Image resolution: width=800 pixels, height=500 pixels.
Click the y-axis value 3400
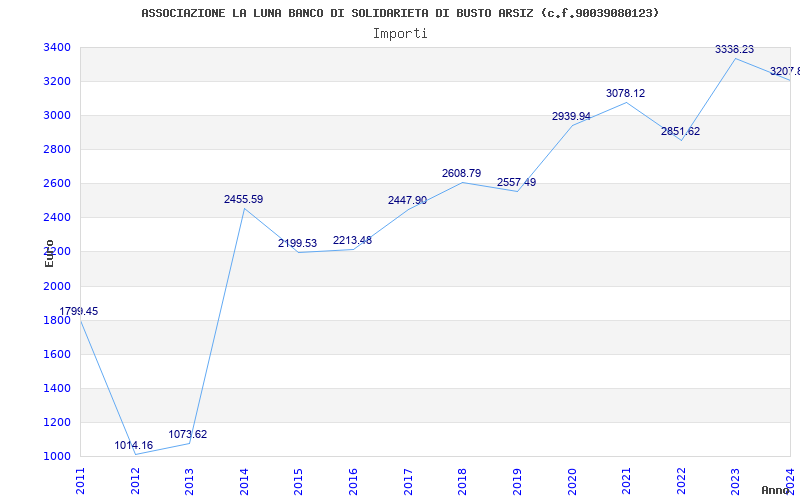point(57,47)
